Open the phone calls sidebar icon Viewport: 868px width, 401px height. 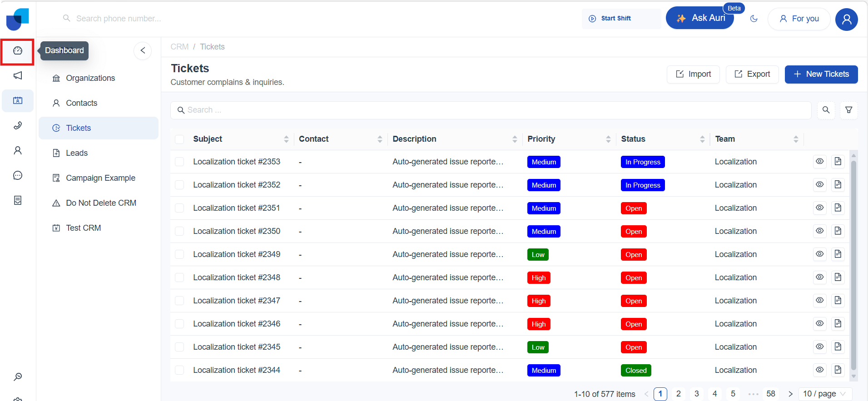[x=18, y=125]
